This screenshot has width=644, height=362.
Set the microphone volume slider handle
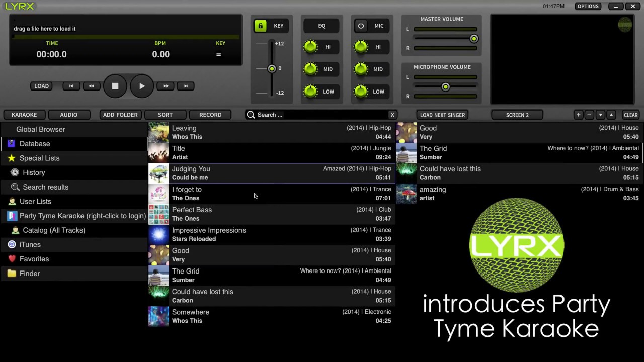click(445, 87)
